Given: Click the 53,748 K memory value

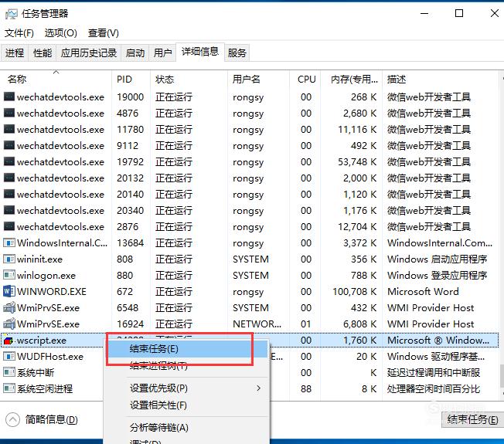Looking at the screenshot, I should tap(357, 162).
